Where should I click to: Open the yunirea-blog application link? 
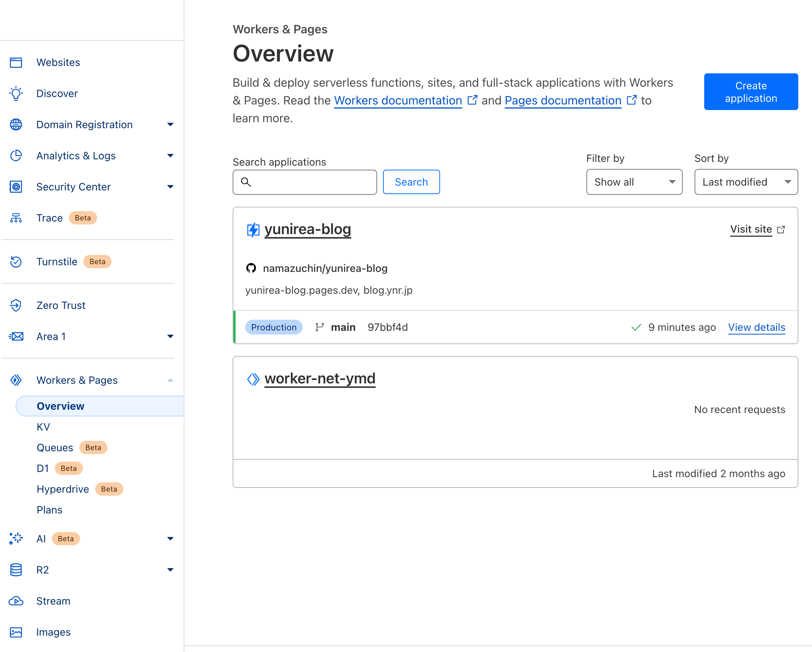click(307, 229)
